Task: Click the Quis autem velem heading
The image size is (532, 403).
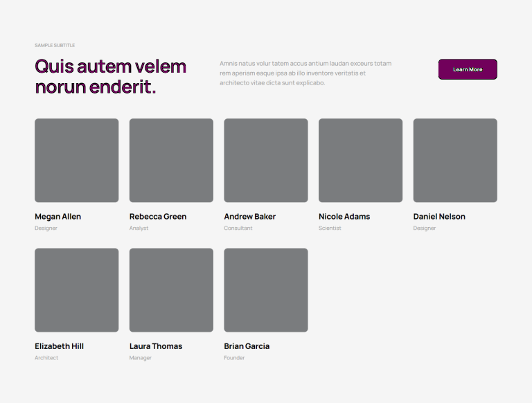Action: pyautogui.click(x=110, y=76)
